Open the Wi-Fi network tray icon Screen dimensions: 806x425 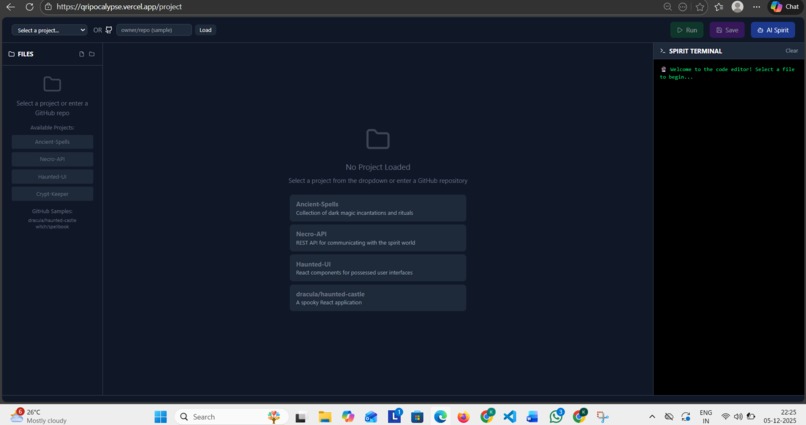pyautogui.click(x=725, y=417)
